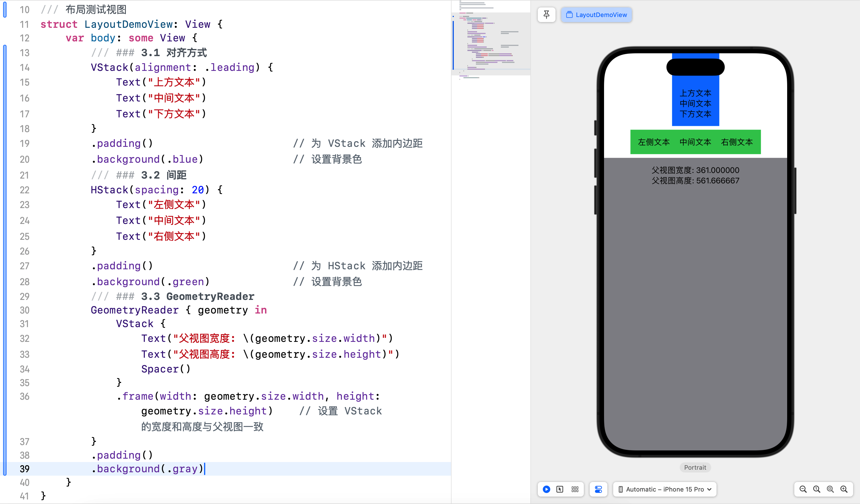Click 左侧文本 in green preview bar
Viewport: 860px width, 504px height.
654,142
